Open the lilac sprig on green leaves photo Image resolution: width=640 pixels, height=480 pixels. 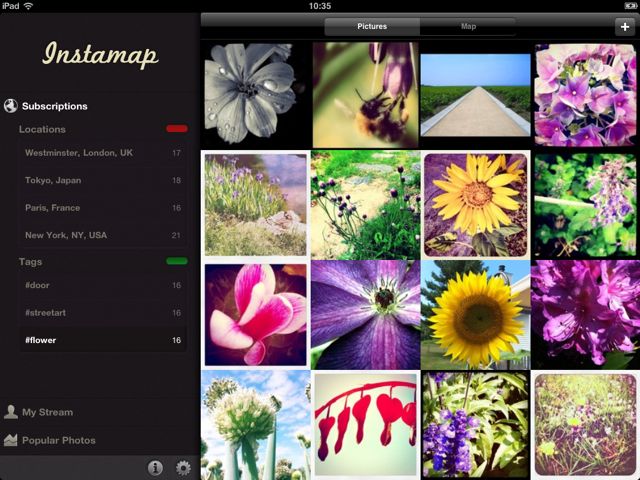tap(585, 205)
